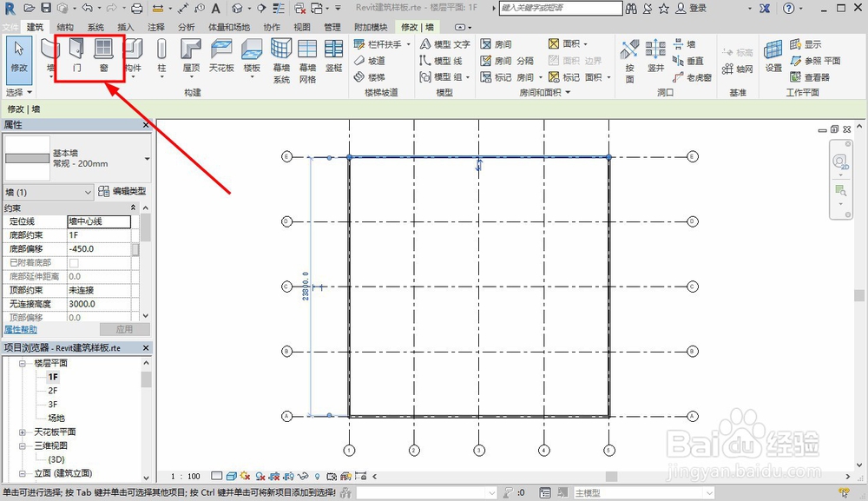Select the 坡道 (Ramp) tool
The image size is (868, 501).
(370, 60)
